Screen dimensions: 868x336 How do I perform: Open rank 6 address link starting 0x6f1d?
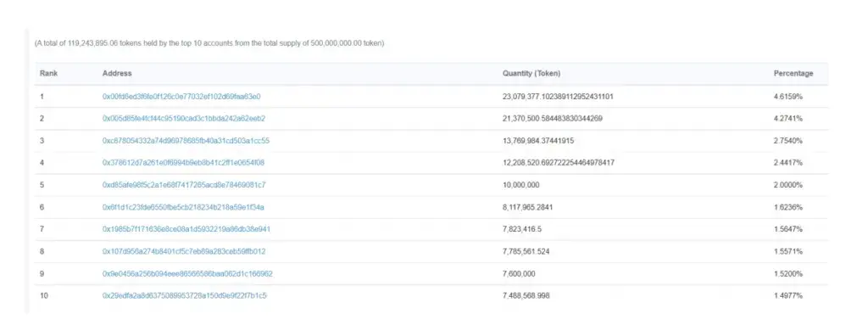point(183,207)
